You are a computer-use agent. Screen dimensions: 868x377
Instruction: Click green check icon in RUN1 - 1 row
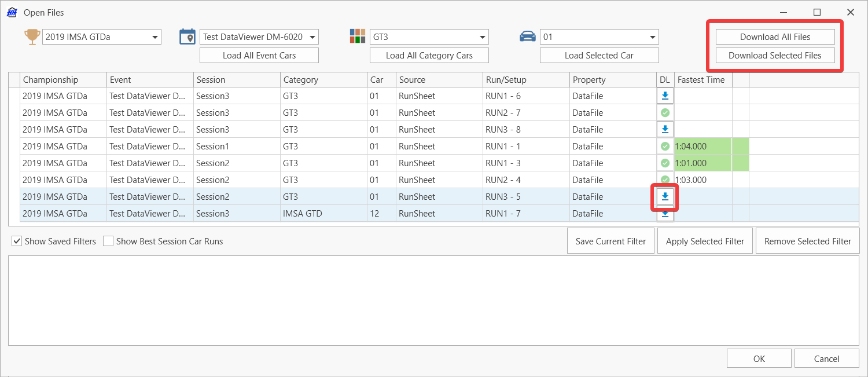(665, 147)
